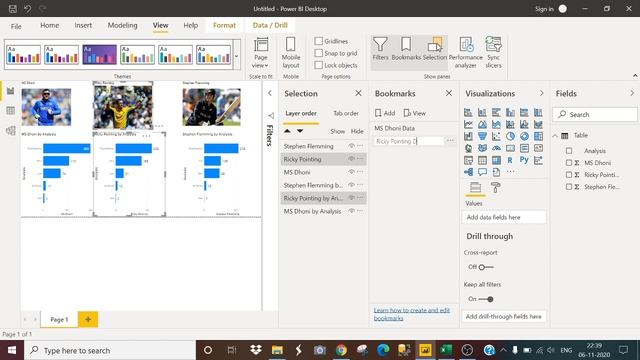
Task: Click Hide all layers
Action: point(357,131)
